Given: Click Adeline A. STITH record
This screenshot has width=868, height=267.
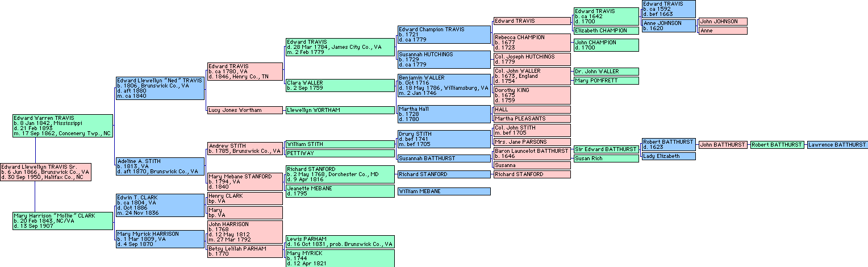Looking at the screenshot, I should pyautogui.click(x=159, y=166).
